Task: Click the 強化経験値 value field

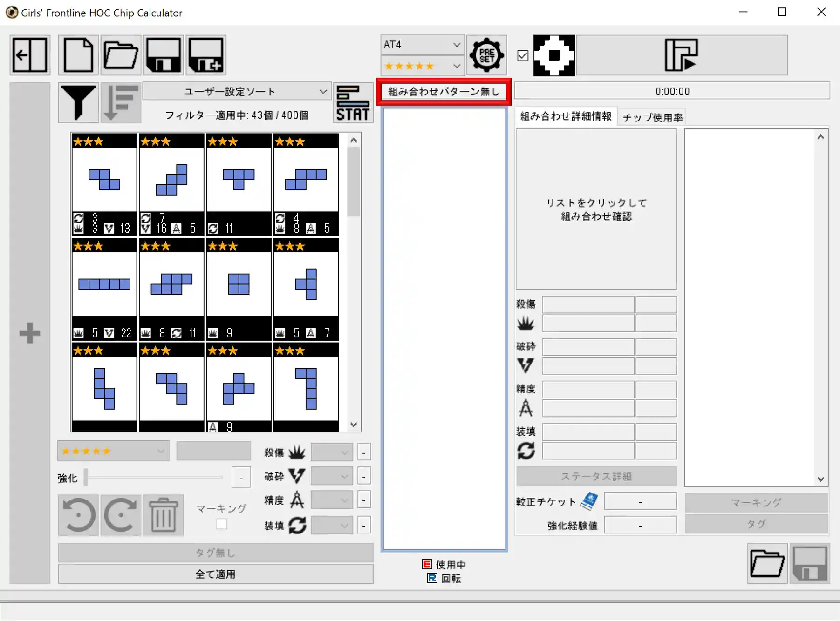Action: pyautogui.click(x=640, y=525)
